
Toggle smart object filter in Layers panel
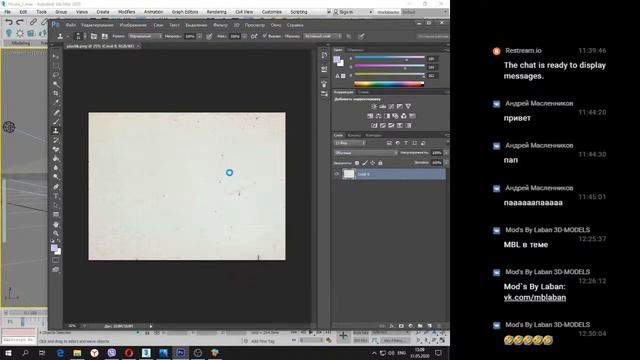click(423, 143)
